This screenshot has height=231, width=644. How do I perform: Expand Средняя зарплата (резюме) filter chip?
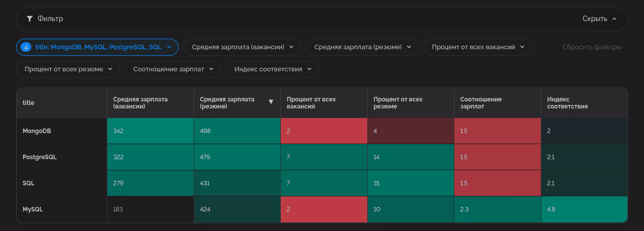362,47
